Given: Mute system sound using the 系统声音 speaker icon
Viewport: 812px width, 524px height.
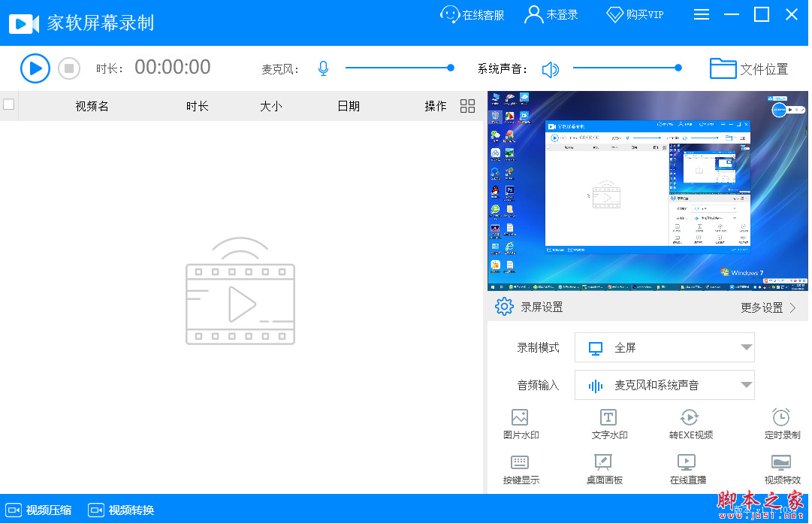Looking at the screenshot, I should (x=551, y=68).
